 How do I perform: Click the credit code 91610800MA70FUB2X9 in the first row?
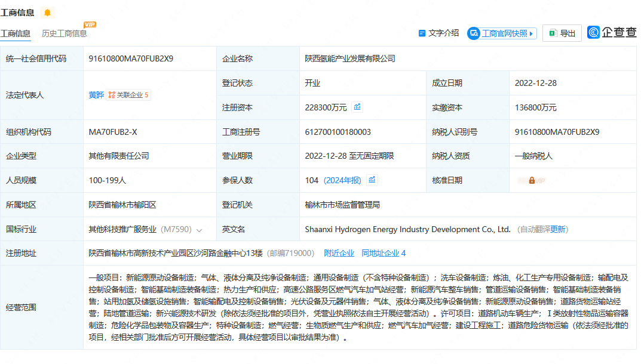[x=131, y=58]
